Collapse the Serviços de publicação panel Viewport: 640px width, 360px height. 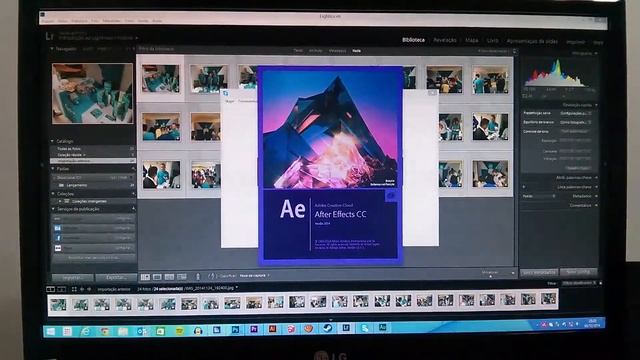53,209
